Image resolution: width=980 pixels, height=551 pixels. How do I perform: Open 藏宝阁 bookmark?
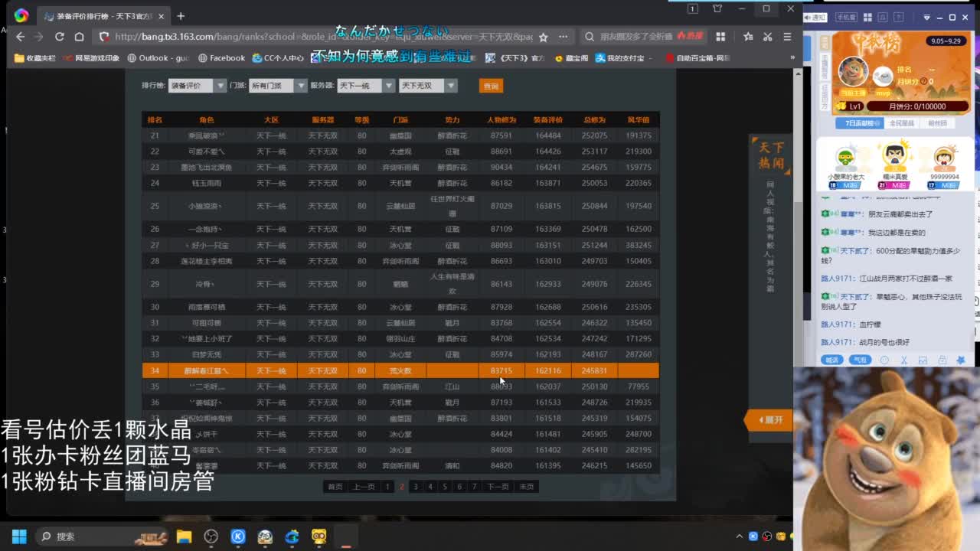[571, 58]
